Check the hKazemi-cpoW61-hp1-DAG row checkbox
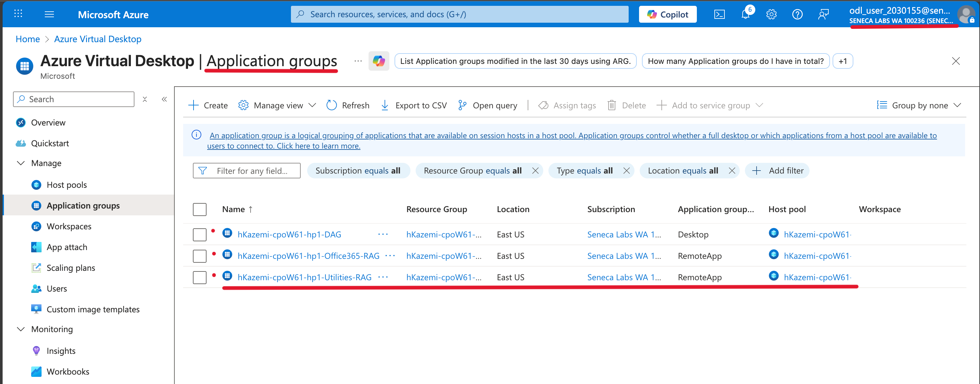Screen dimensions: 980x384 pyautogui.click(x=199, y=234)
